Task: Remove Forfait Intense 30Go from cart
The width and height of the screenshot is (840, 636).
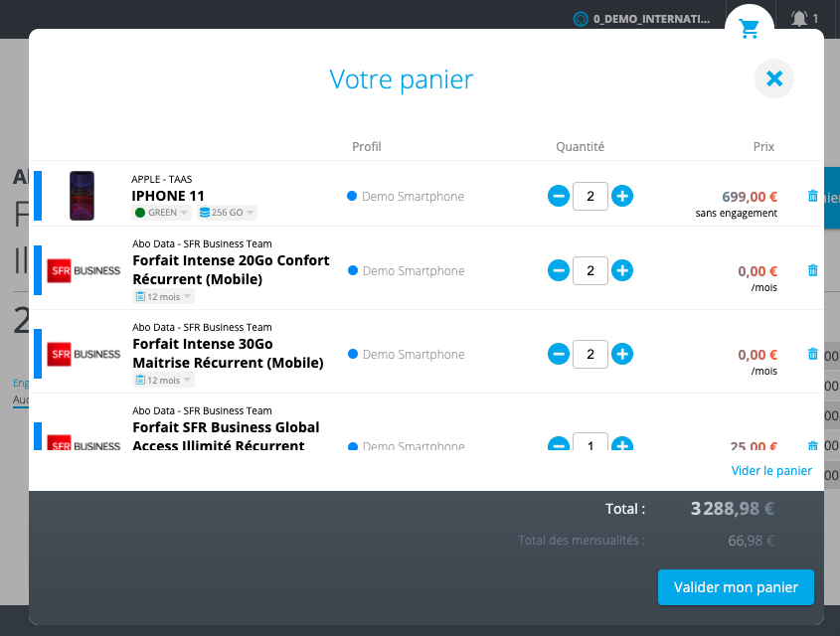Action: 813,354
